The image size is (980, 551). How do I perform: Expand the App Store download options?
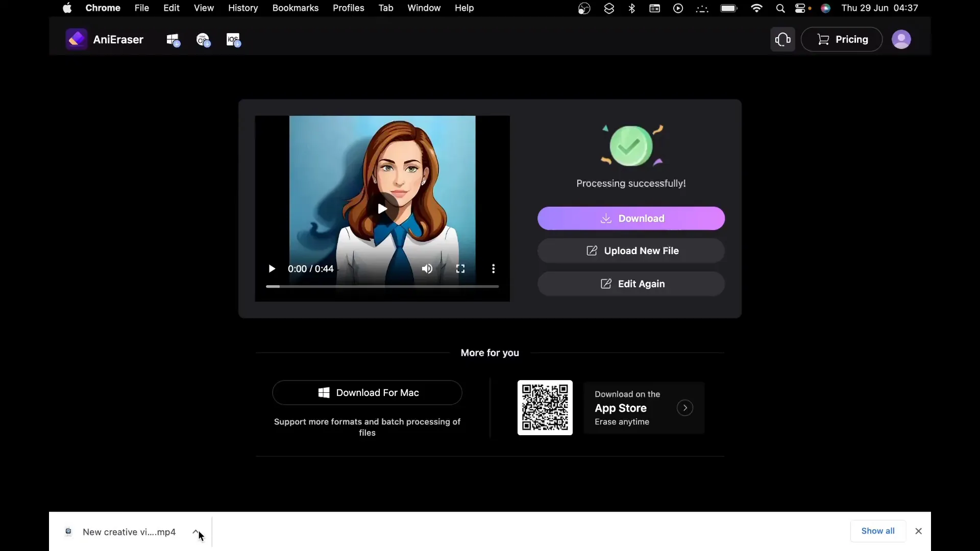tap(686, 408)
